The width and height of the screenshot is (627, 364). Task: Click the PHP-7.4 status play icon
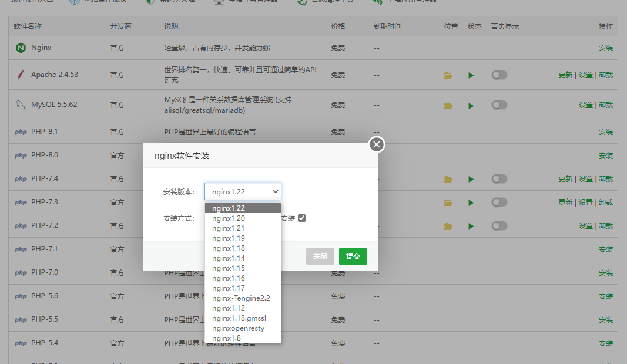click(x=471, y=180)
